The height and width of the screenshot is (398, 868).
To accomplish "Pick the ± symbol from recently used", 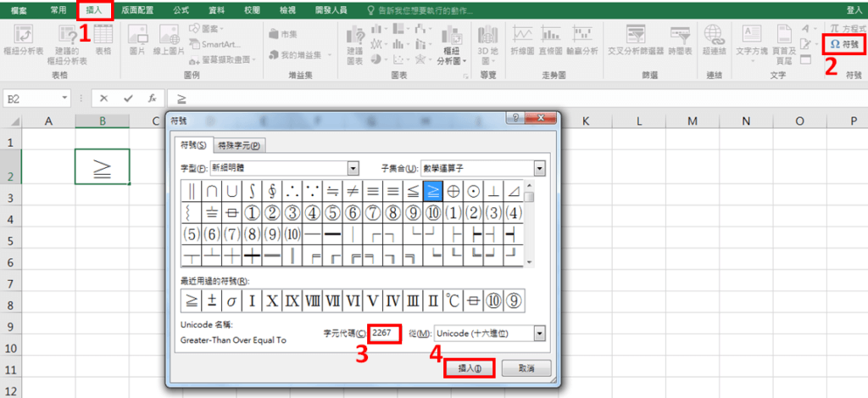I will point(211,300).
